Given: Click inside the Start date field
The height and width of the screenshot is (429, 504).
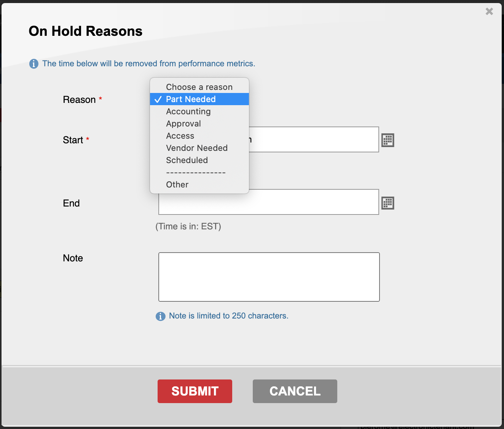Looking at the screenshot, I should 313,139.
